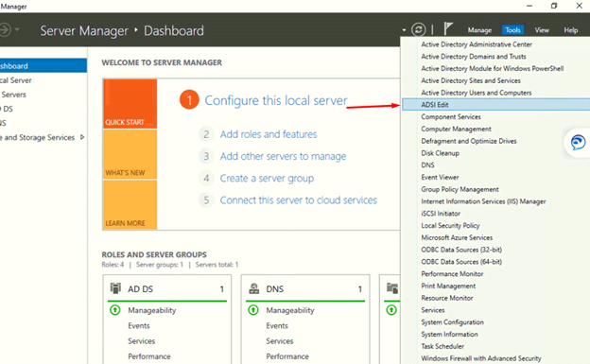Click Create a server group link
The width and height of the screenshot is (590, 364).
coord(267,178)
